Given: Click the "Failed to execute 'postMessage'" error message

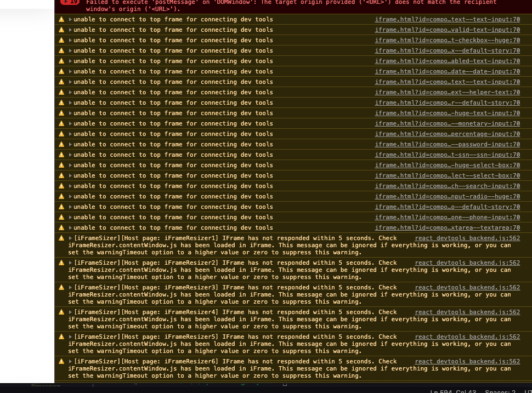Looking at the screenshot, I should [291, 5].
